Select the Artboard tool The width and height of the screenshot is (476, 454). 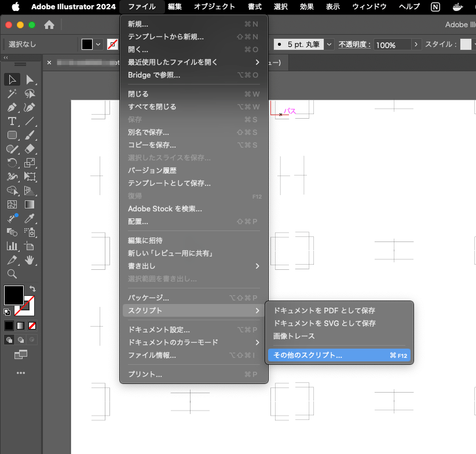(x=30, y=246)
